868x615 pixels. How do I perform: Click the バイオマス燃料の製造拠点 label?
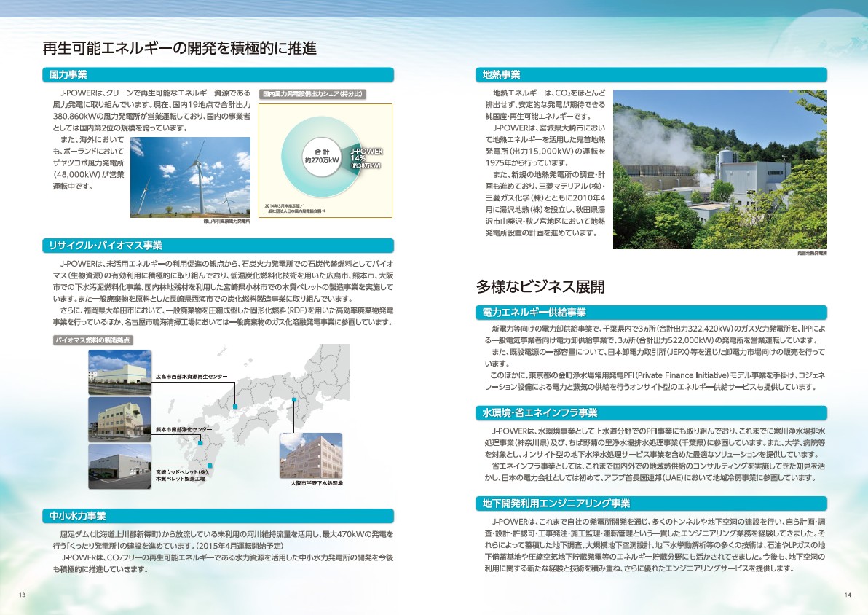click(93, 340)
